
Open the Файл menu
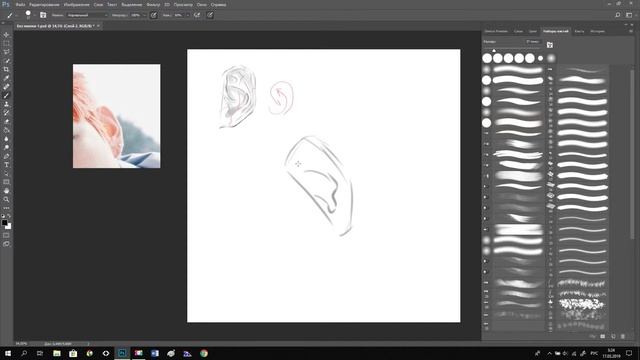tap(21, 4)
